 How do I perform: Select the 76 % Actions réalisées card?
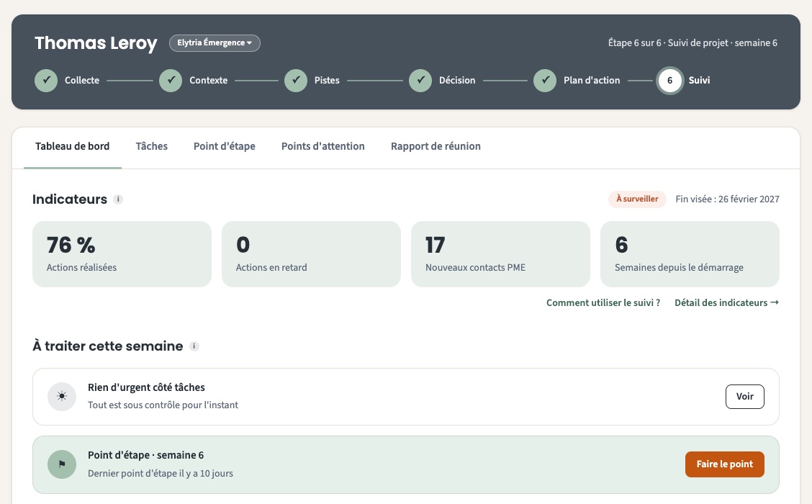click(x=122, y=254)
